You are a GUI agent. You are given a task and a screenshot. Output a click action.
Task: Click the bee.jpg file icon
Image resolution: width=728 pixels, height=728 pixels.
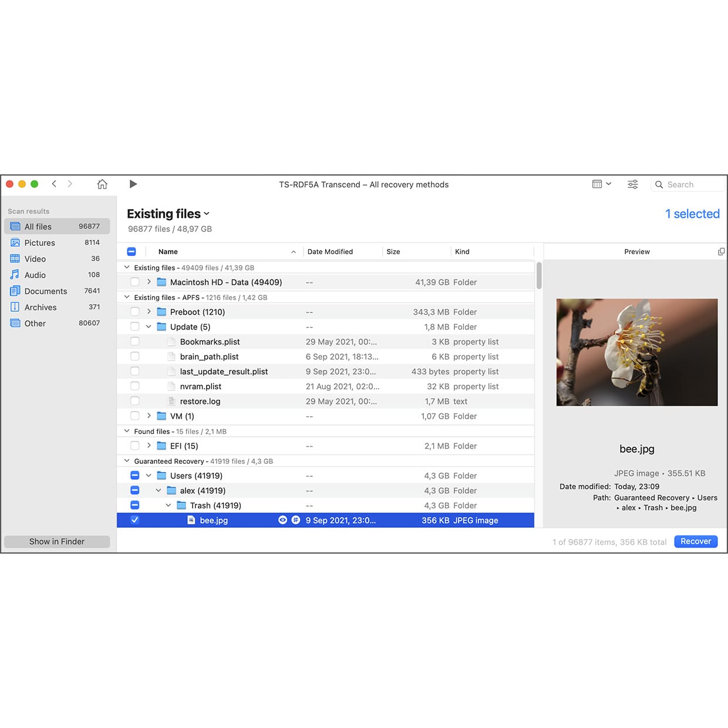coord(191,520)
